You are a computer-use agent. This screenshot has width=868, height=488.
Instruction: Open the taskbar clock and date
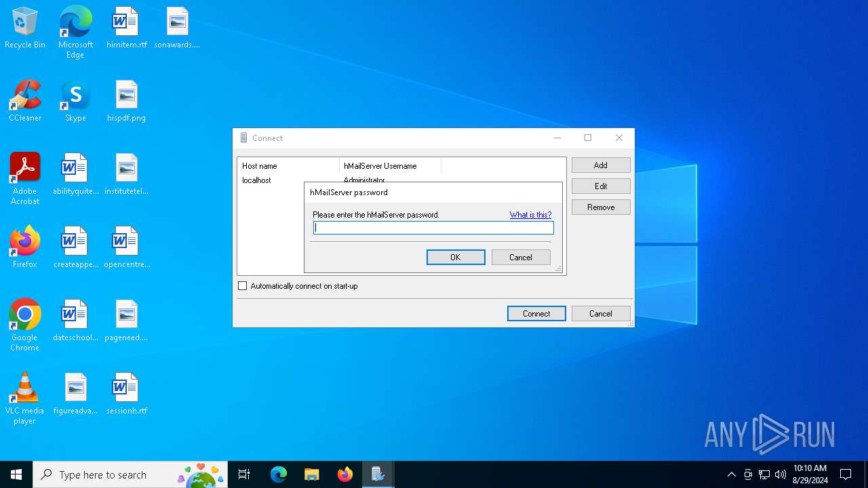810,474
